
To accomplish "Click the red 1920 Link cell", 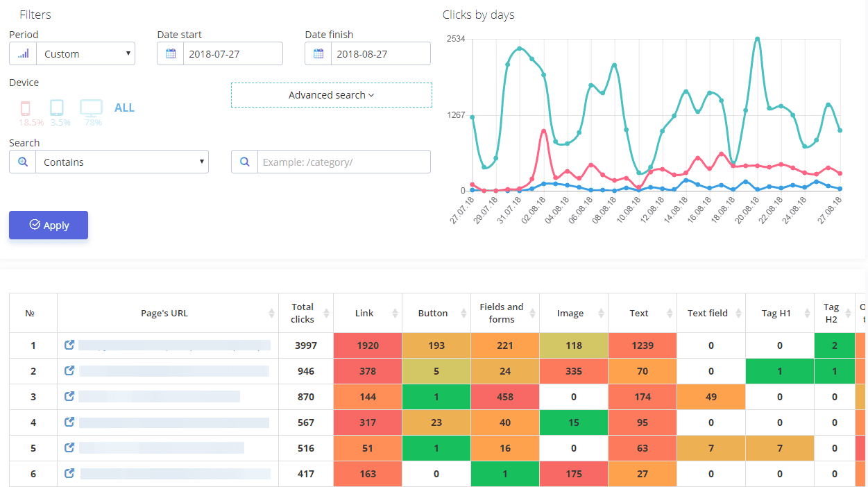I will click(367, 345).
